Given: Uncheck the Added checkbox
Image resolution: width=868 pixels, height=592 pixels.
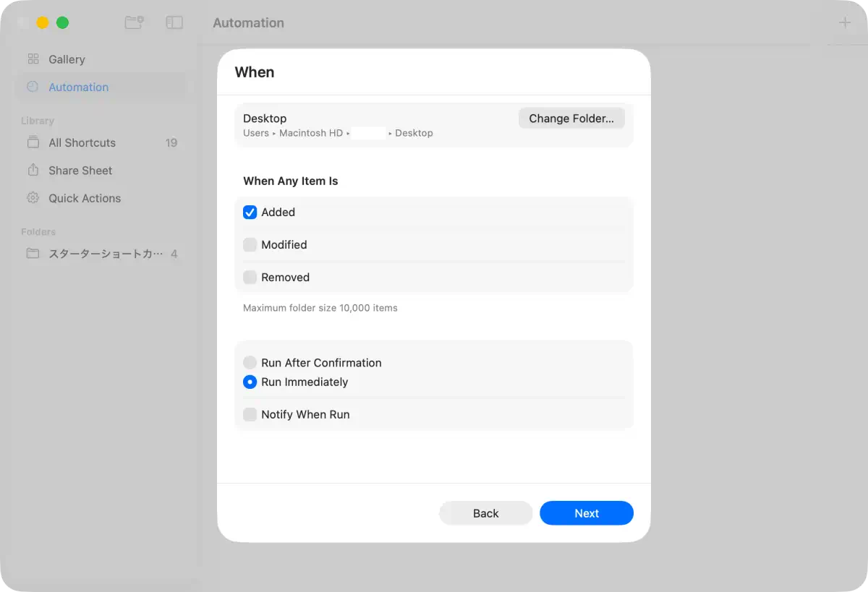Looking at the screenshot, I should [x=250, y=213].
